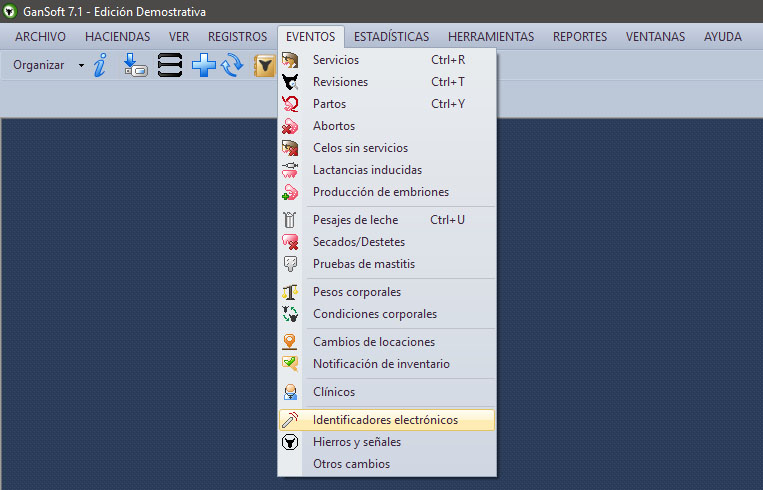Click the Cambios de locaciones pin icon
The height and width of the screenshot is (490, 763).
tap(290, 342)
